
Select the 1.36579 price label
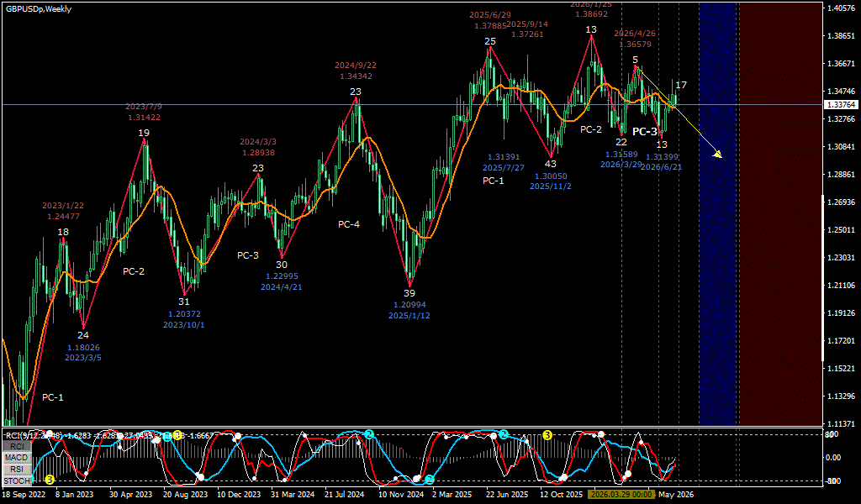636,45
